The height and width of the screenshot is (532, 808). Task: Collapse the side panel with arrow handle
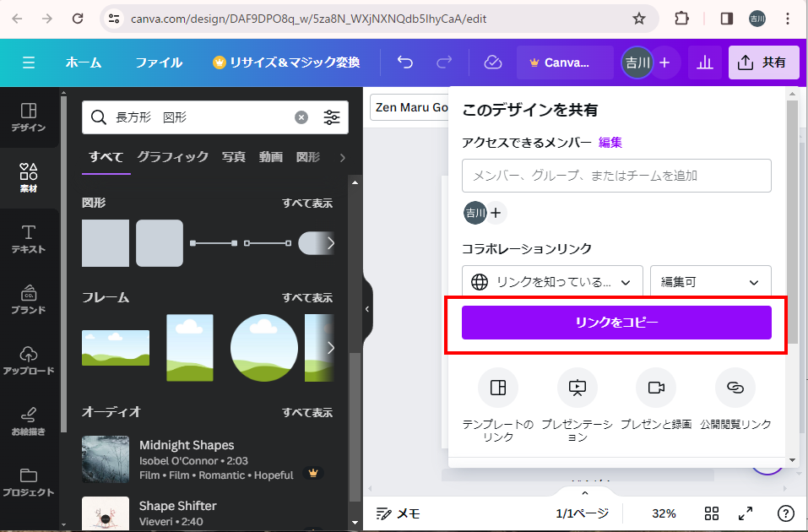[x=367, y=309]
